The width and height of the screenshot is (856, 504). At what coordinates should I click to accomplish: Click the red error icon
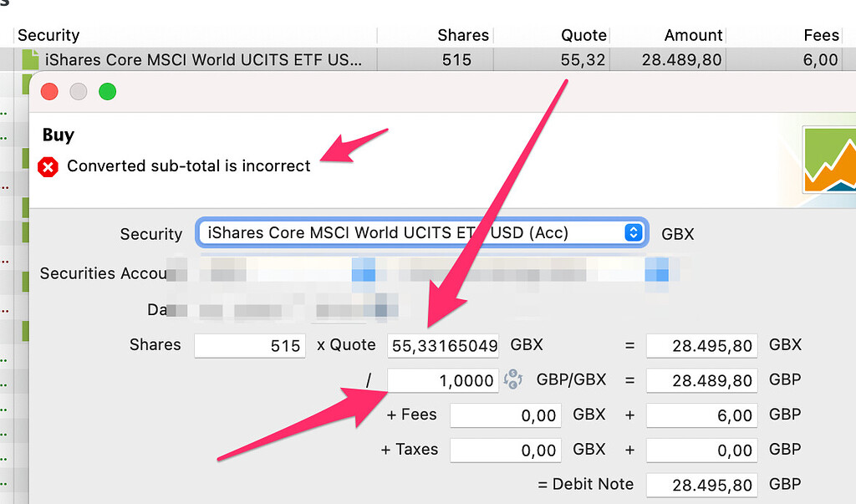pyautogui.click(x=48, y=166)
